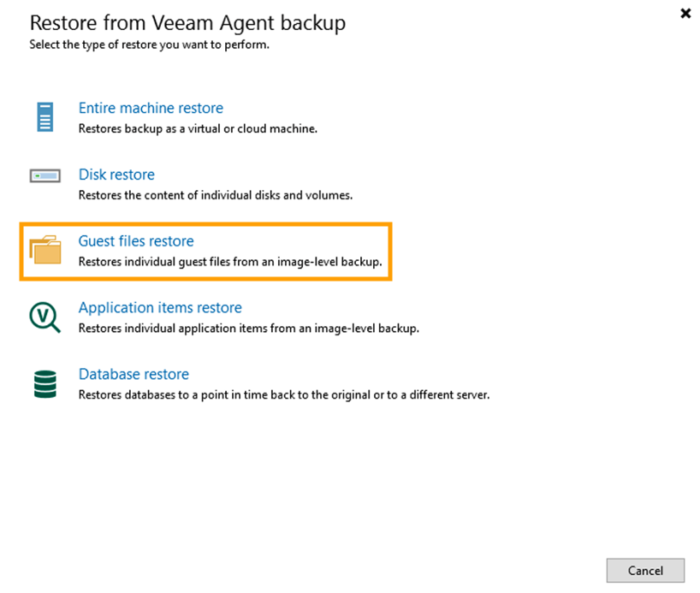Open the Application items restore link
Screen dimensions: 700x593
[160, 308]
